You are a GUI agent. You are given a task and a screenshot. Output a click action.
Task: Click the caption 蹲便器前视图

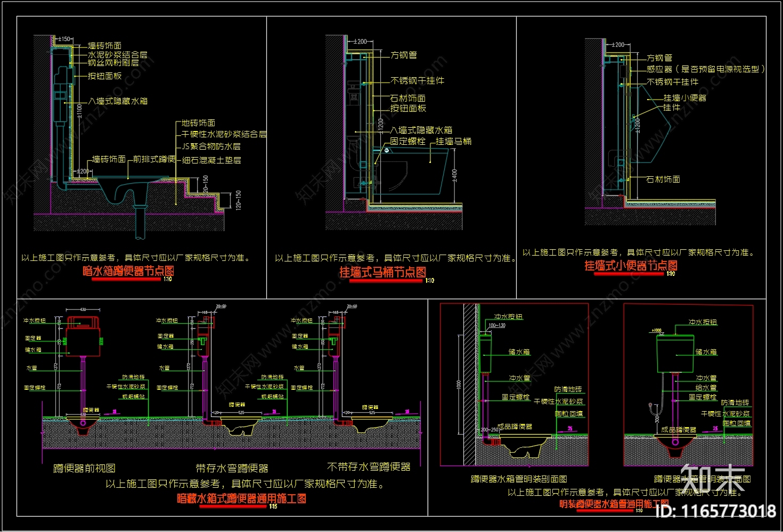[84, 469]
